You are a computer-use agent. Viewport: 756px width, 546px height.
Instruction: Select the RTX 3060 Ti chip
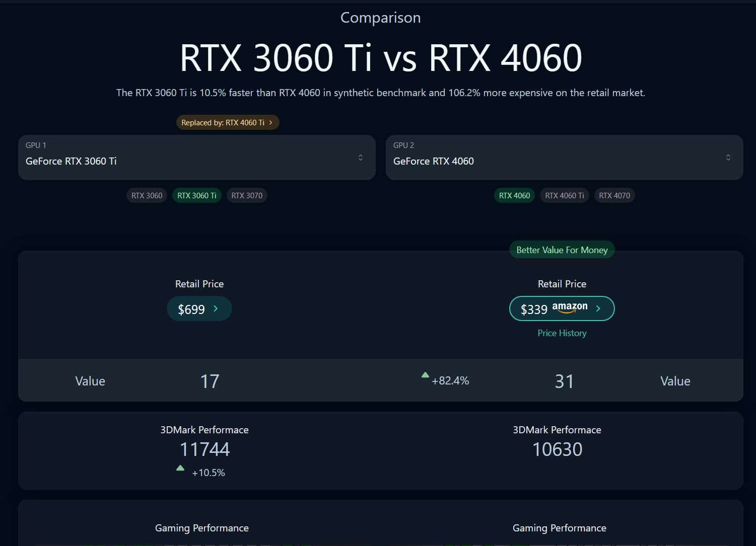click(197, 196)
